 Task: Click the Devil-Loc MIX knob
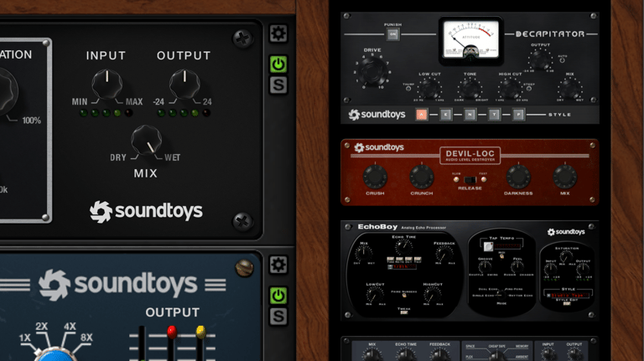pyautogui.click(x=565, y=177)
